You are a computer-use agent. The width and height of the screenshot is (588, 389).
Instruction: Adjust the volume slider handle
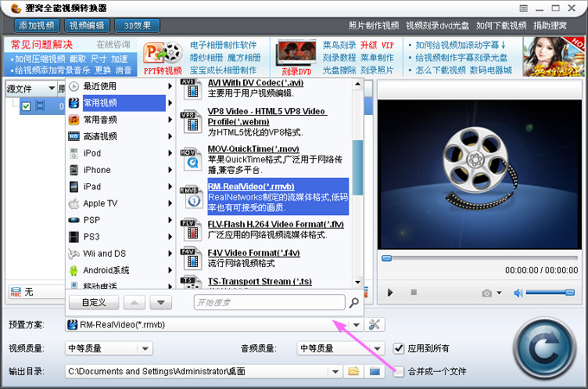point(570,292)
